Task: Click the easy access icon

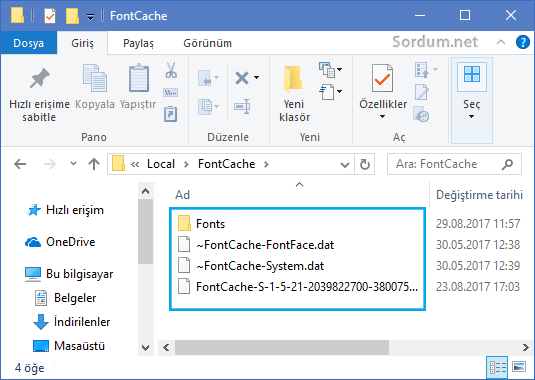Action: click(x=327, y=92)
